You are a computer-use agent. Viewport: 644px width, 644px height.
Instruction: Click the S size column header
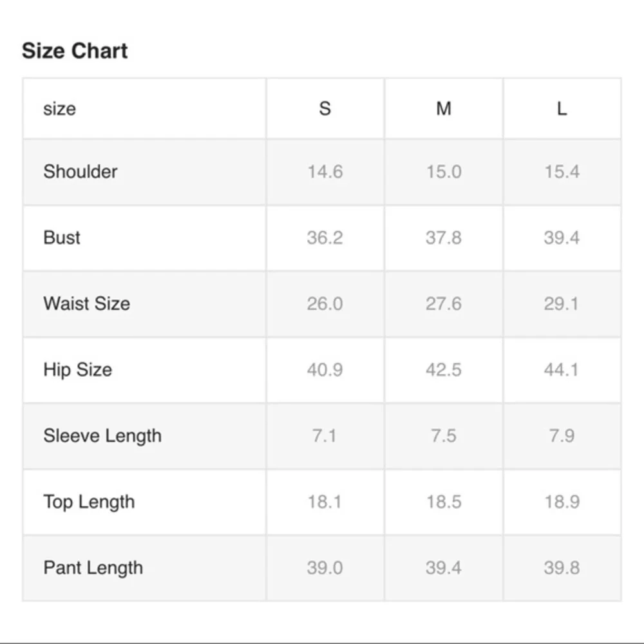325,108
